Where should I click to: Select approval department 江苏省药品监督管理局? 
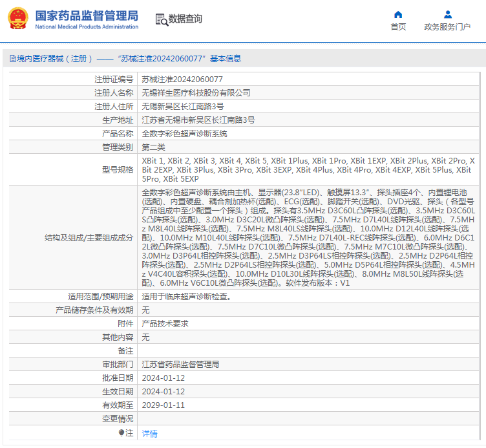point(180,364)
